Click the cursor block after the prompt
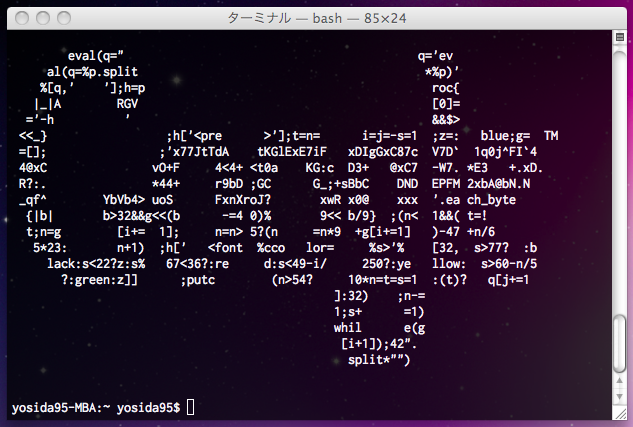Screen dimensions: 633x427 click(191, 407)
